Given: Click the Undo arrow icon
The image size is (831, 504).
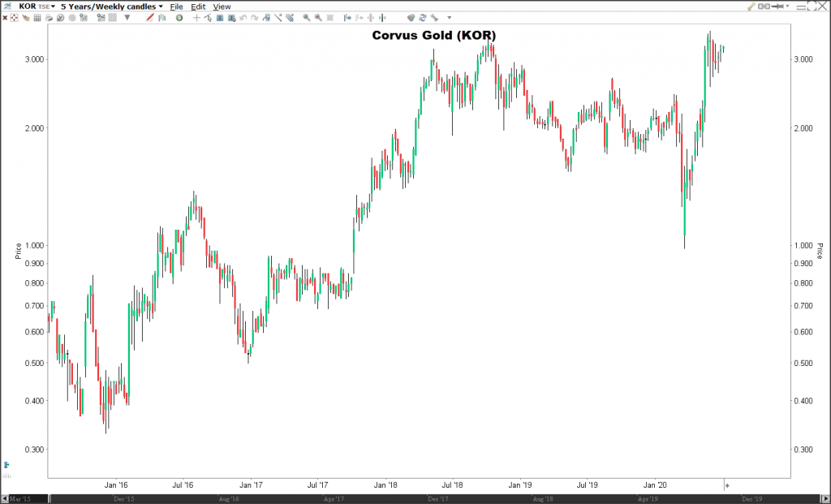Looking at the screenshot, I should pyautogui.click(x=243, y=18).
